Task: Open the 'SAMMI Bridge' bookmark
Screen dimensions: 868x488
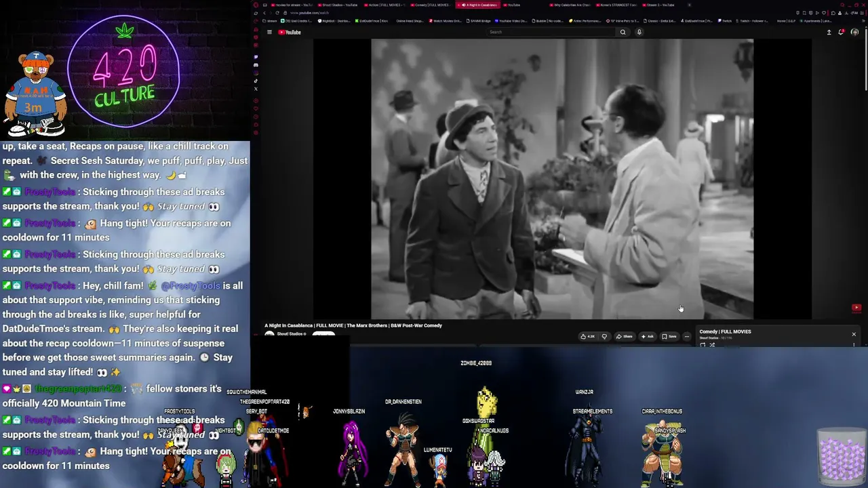Action: point(478,21)
